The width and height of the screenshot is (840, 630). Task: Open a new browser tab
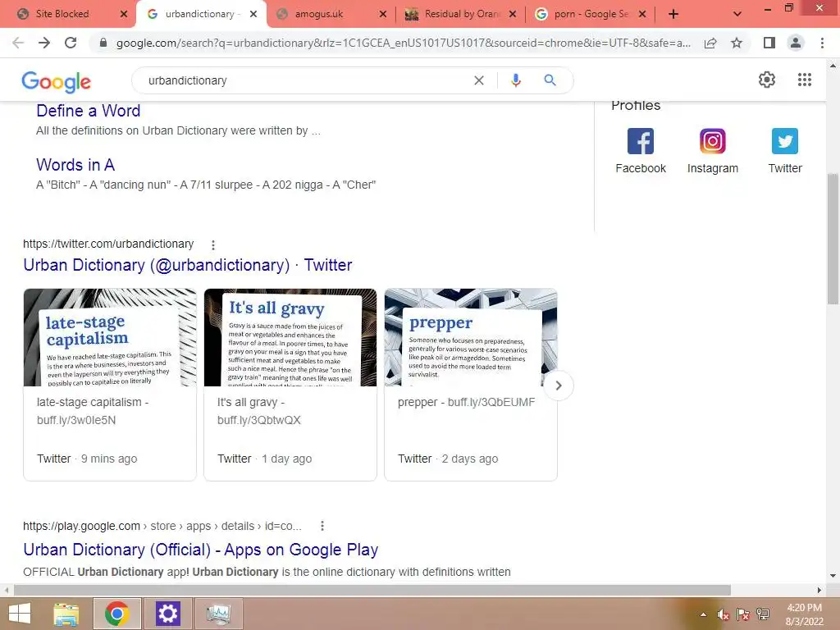pos(673,14)
